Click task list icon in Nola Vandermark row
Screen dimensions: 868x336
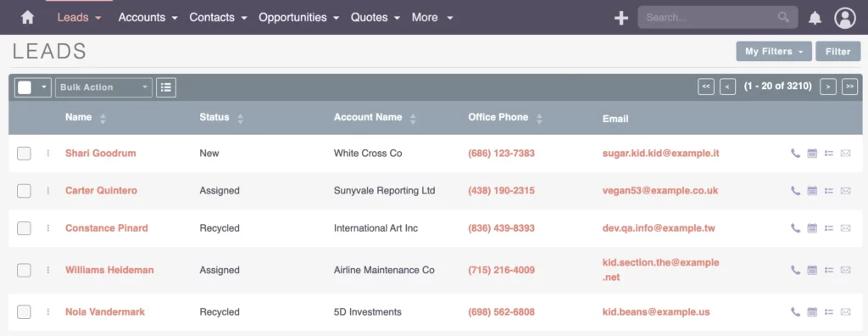[829, 311]
